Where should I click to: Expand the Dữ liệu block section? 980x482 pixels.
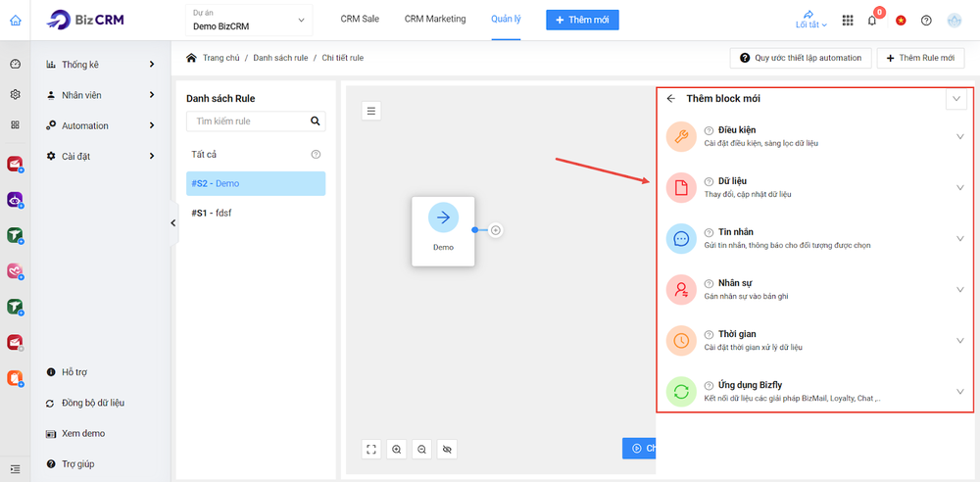point(959,188)
